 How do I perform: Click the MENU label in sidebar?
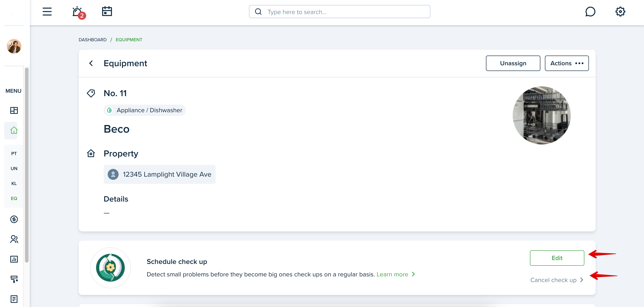pos(14,91)
